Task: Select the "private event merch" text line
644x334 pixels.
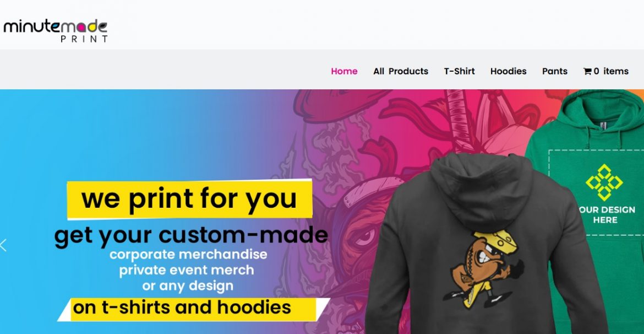Action: pyautogui.click(x=187, y=270)
